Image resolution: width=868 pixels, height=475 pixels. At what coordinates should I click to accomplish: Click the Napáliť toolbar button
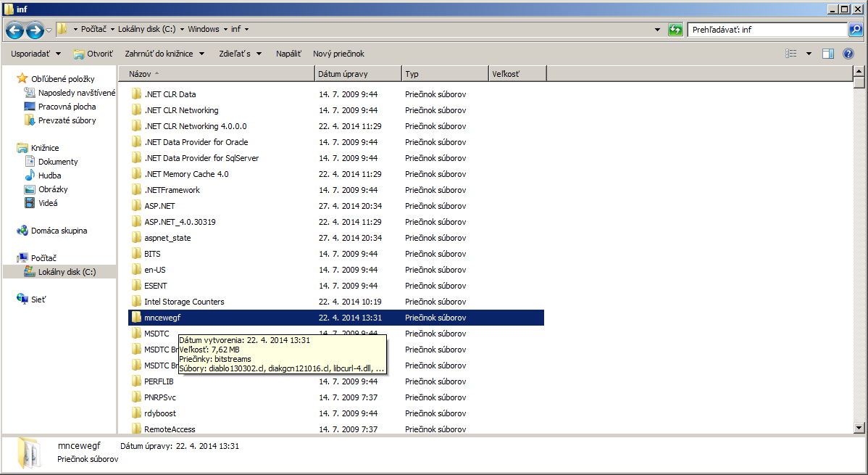(x=288, y=54)
